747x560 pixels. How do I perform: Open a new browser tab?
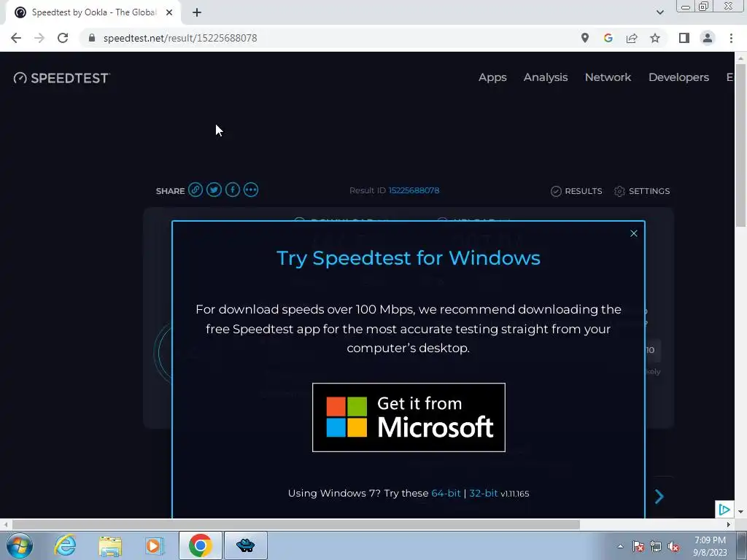click(x=197, y=12)
